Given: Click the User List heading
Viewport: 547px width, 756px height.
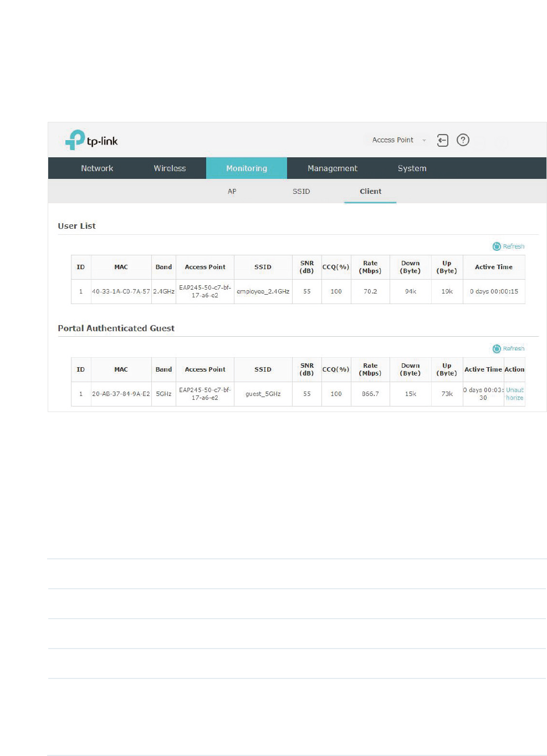Looking at the screenshot, I should (76, 226).
